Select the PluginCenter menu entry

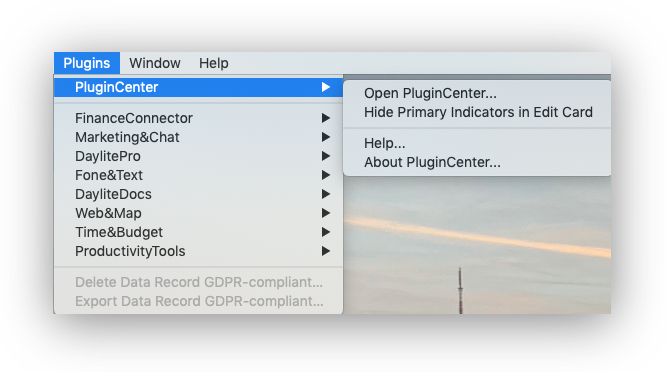[x=199, y=87]
